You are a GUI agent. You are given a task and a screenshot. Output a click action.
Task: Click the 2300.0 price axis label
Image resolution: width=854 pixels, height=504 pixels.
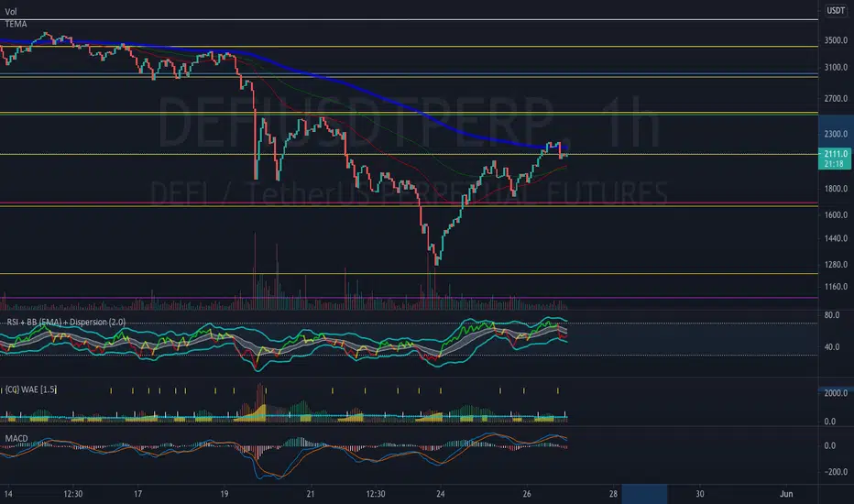click(x=836, y=134)
